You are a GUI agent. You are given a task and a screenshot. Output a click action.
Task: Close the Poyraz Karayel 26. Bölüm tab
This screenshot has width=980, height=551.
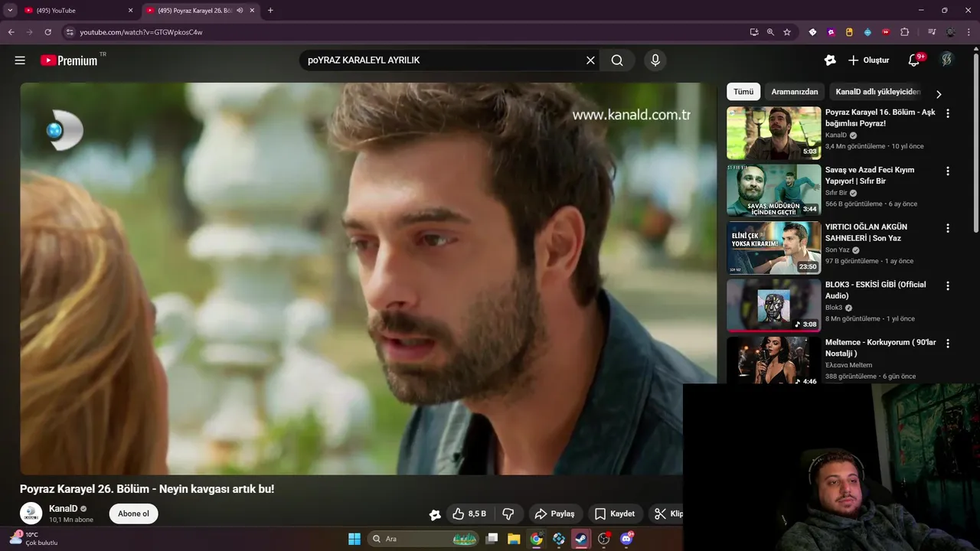pos(252,11)
